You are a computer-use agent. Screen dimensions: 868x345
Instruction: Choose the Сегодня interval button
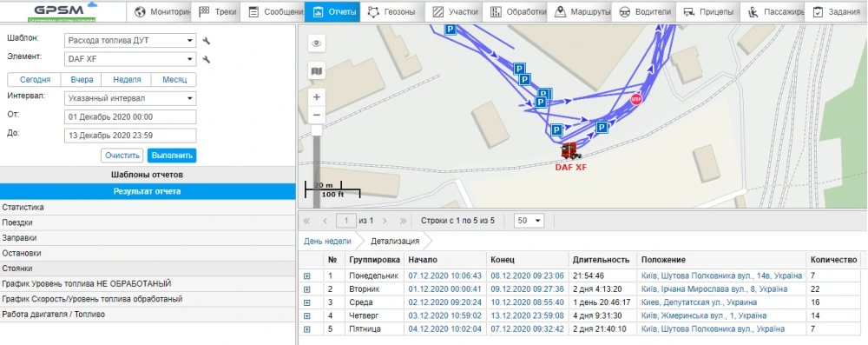pyautogui.click(x=35, y=80)
